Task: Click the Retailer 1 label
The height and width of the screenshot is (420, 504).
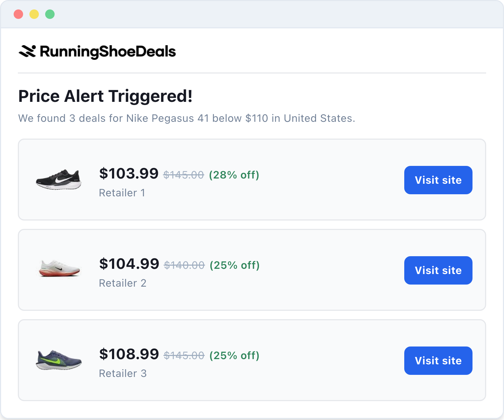Action: pos(122,193)
